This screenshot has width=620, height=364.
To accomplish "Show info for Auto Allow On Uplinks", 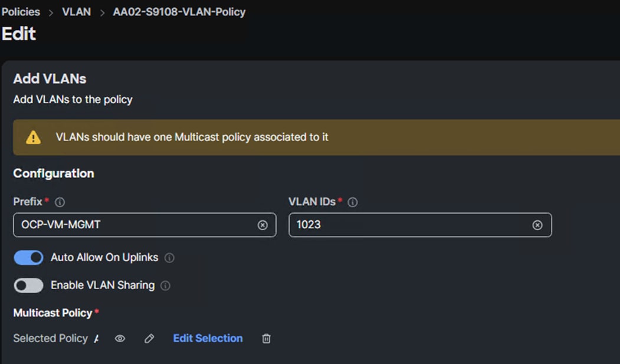I will coord(169,258).
